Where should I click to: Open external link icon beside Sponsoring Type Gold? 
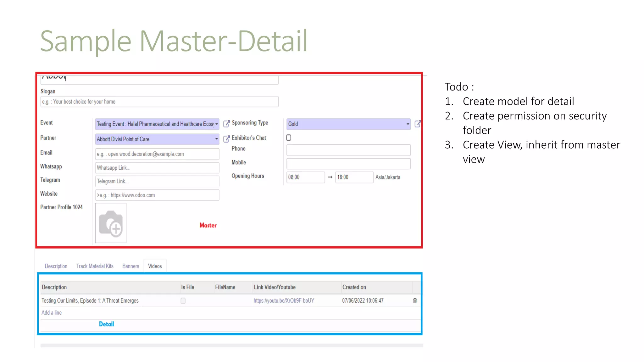[x=418, y=124]
